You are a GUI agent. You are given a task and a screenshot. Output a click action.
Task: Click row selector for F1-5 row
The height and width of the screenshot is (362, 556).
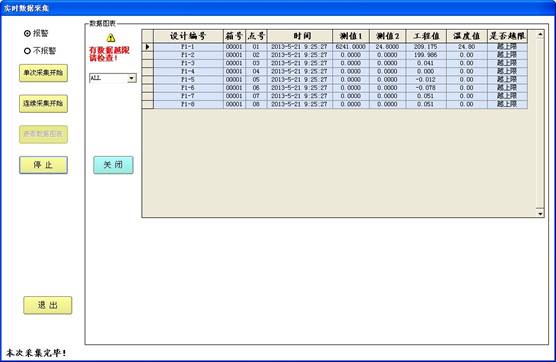(148, 80)
